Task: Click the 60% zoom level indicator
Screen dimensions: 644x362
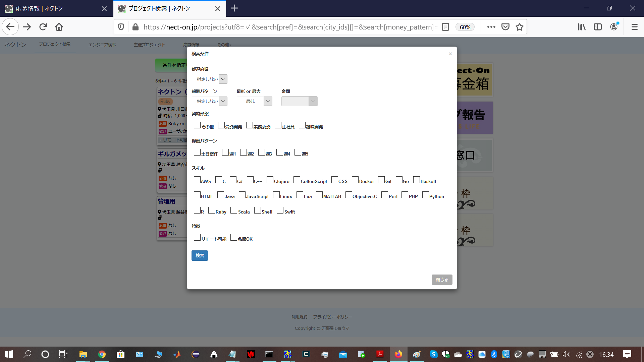Action: click(465, 27)
